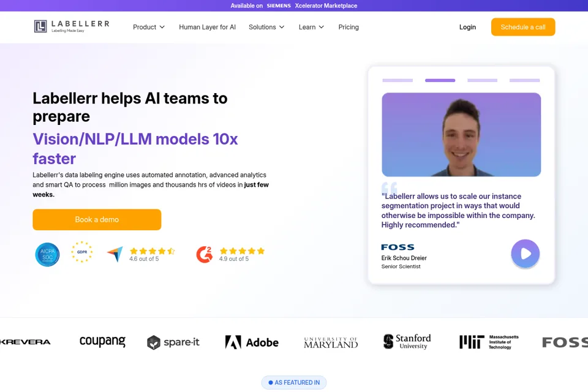Click the testimonial video thumbnail
Viewport: 588px width, 392px height.
pos(461,135)
